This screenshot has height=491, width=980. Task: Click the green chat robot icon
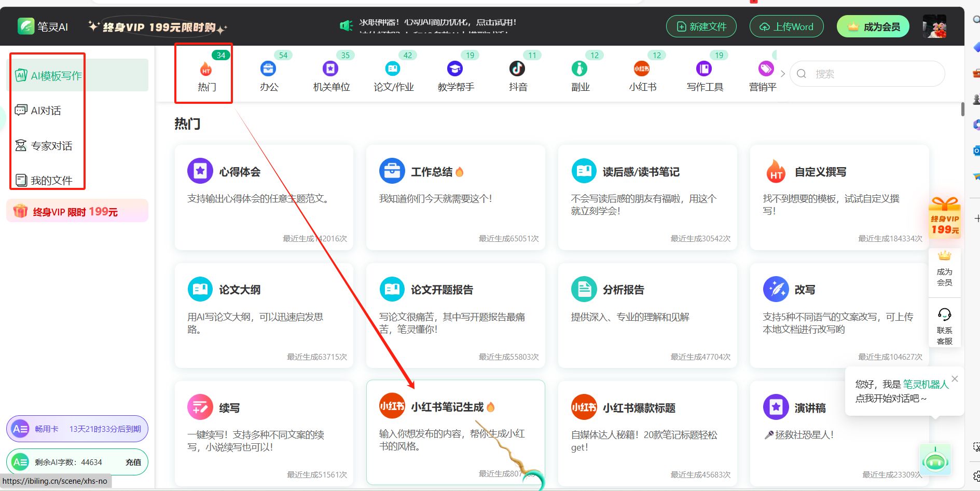[935, 460]
